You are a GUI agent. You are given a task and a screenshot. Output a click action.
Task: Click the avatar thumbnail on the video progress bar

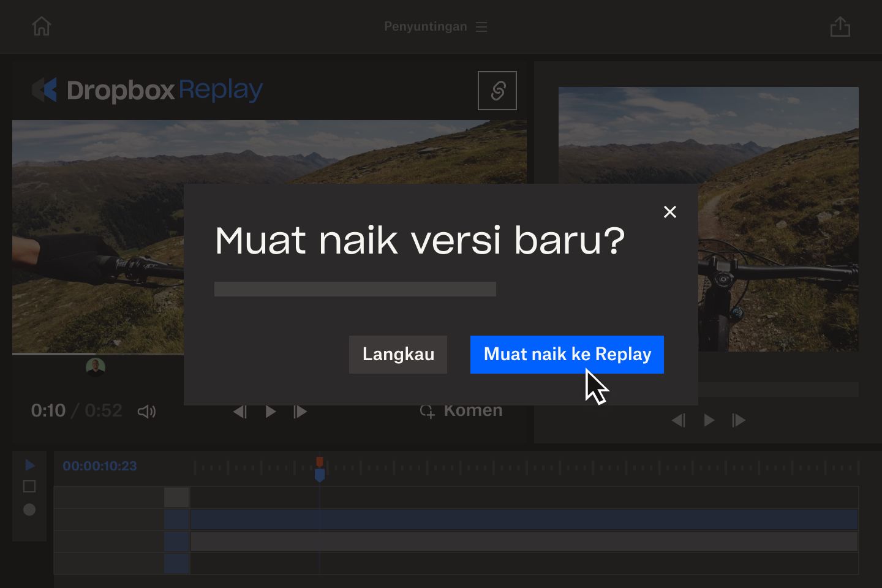coord(96,366)
